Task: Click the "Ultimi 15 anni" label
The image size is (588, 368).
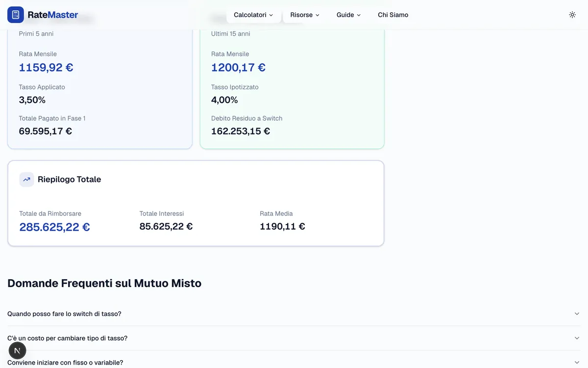Action: (231, 34)
